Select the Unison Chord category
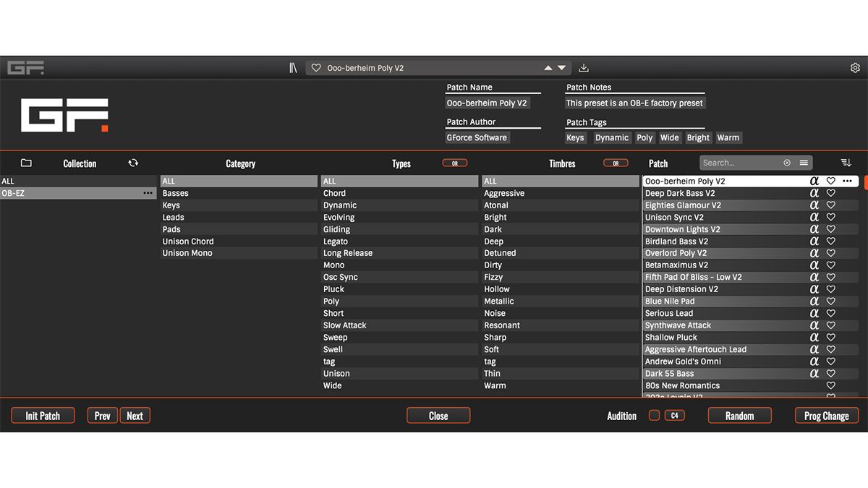 pyautogui.click(x=239, y=241)
